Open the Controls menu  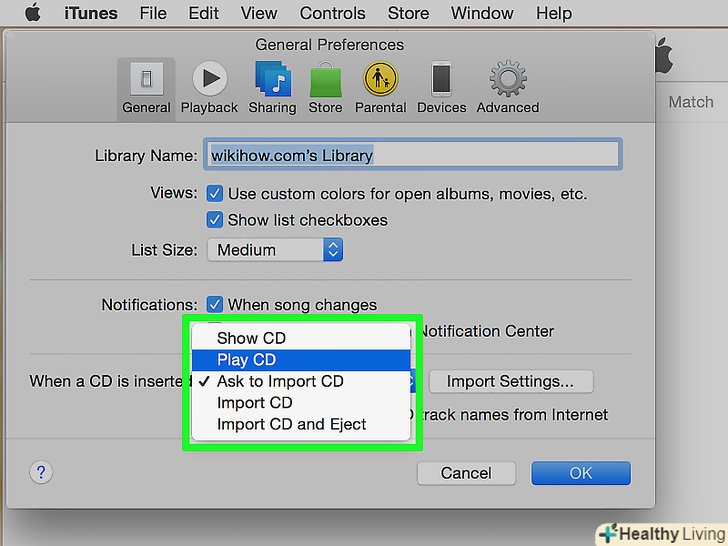(332, 14)
